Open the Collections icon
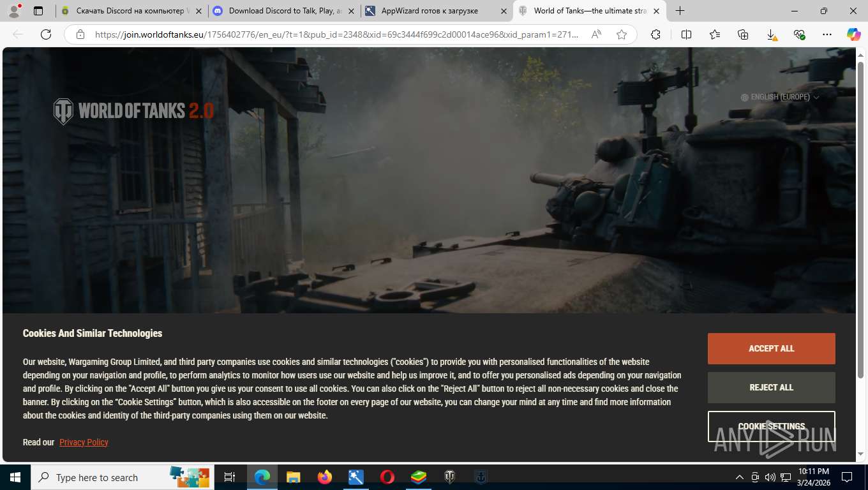Viewport: 868px width, 490px height. pyautogui.click(x=743, y=34)
